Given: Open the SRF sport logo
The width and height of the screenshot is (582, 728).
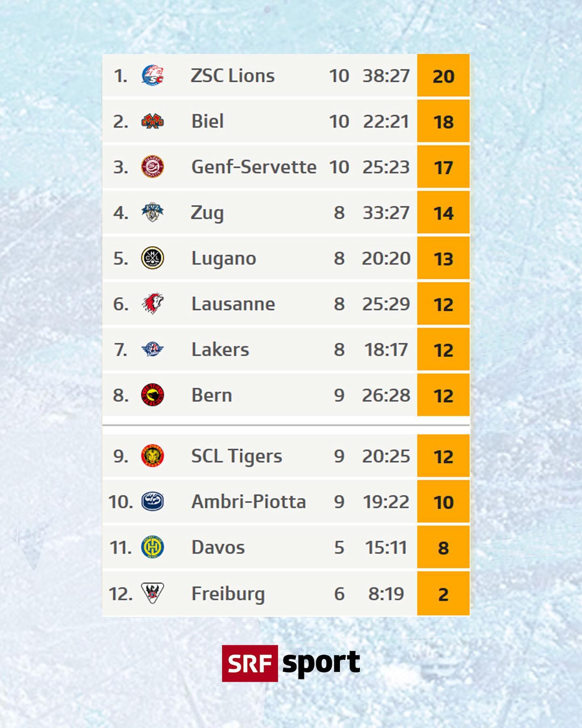Looking at the screenshot, I should 291,663.
